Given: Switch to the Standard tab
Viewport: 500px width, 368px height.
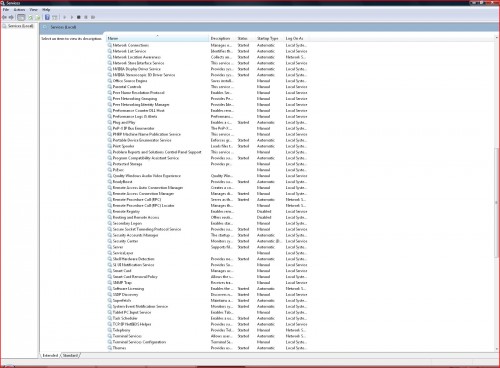Looking at the screenshot, I should point(70,355).
